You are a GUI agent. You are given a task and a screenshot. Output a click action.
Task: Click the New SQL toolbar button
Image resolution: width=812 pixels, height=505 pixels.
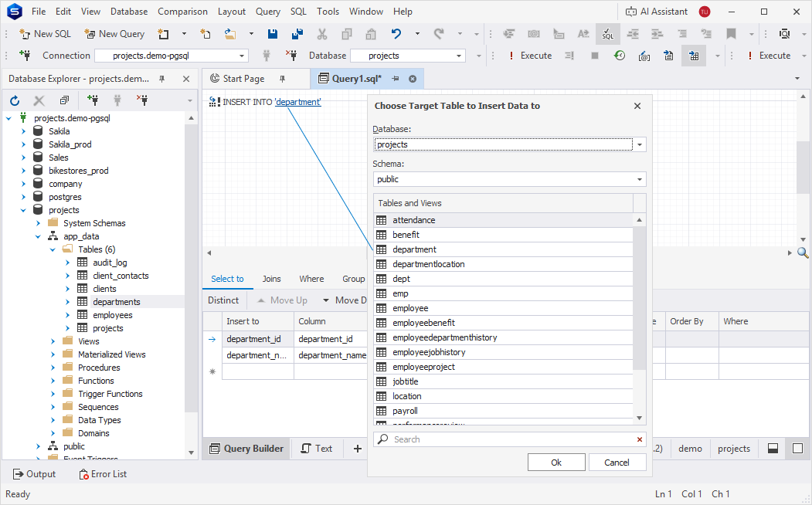tap(45, 34)
